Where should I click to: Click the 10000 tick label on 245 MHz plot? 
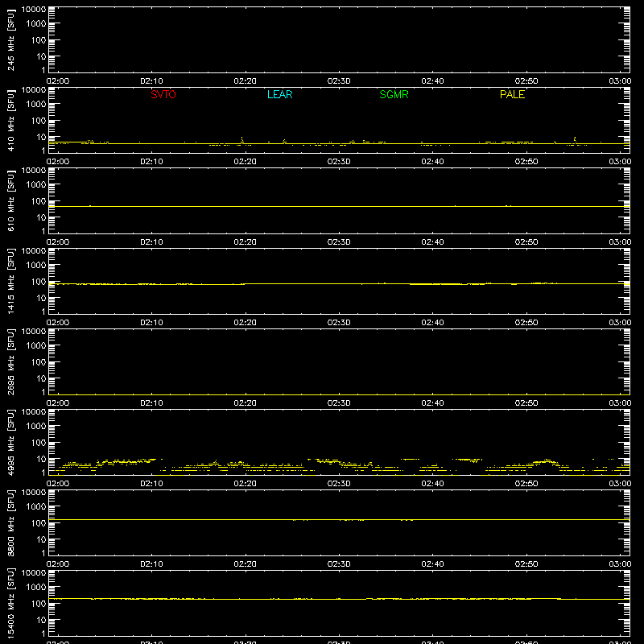[x=34, y=10]
